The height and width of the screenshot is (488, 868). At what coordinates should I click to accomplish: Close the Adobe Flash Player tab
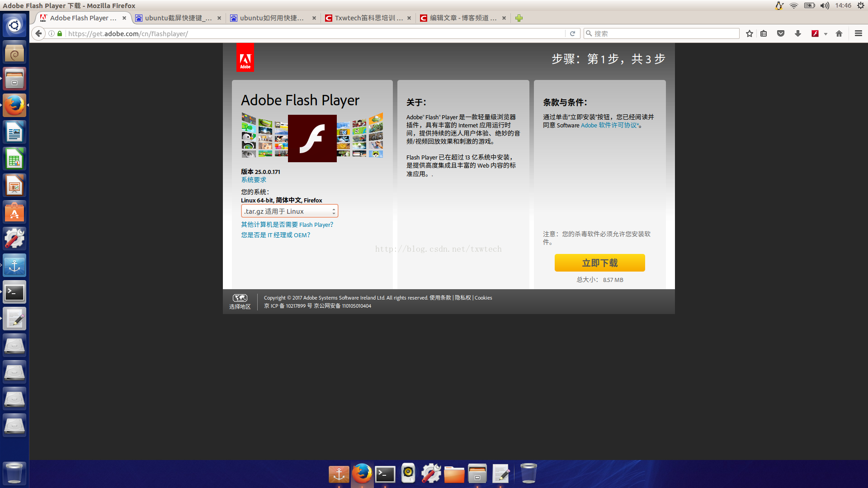click(124, 18)
